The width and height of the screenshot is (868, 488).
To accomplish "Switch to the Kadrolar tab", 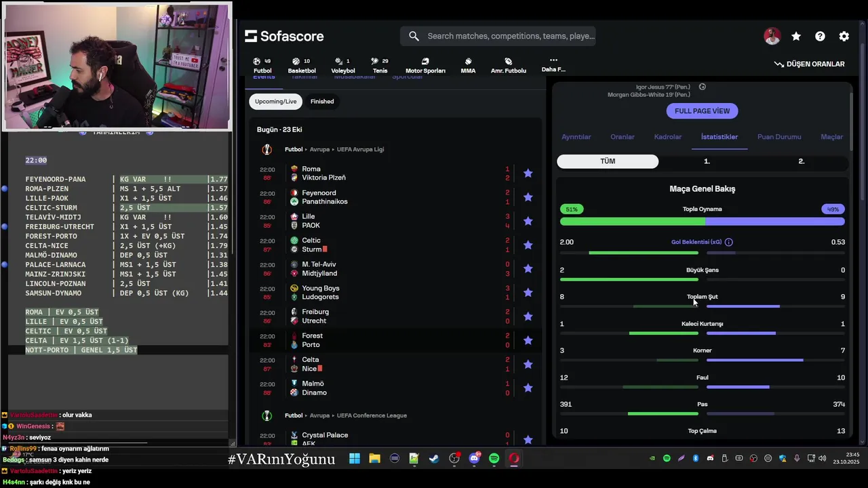I will click(668, 137).
